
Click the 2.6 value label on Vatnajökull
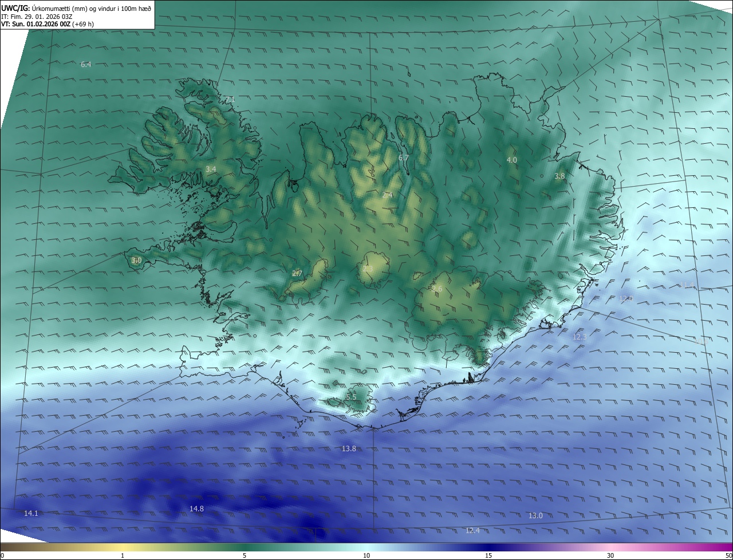coord(437,289)
